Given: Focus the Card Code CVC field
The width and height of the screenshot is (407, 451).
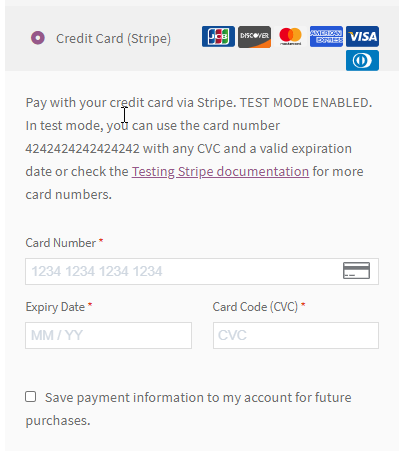Looking at the screenshot, I should click(x=296, y=335).
